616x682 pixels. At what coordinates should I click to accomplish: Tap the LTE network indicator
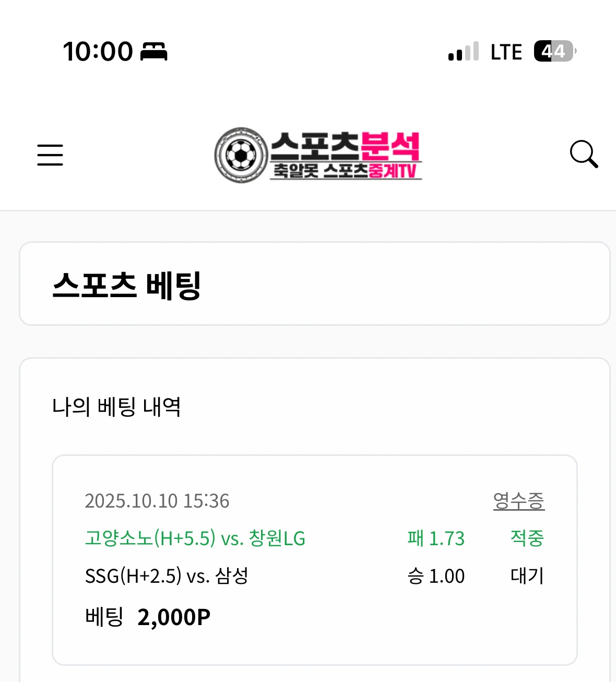[x=506, y=52]
